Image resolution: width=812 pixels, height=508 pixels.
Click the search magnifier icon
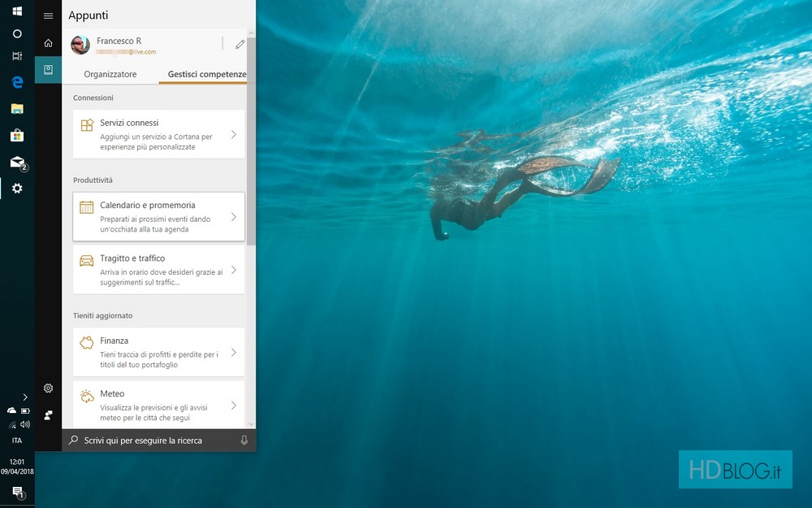click(x=74, y=440)
